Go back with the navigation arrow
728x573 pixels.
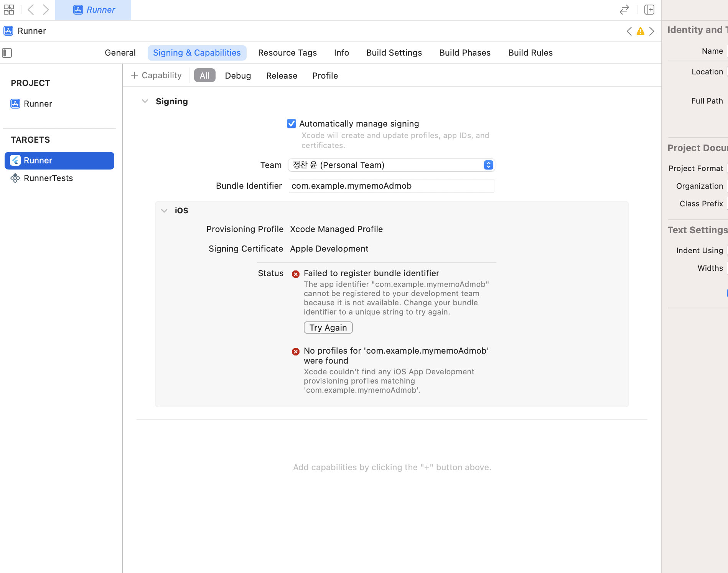[x=31, y=10]
